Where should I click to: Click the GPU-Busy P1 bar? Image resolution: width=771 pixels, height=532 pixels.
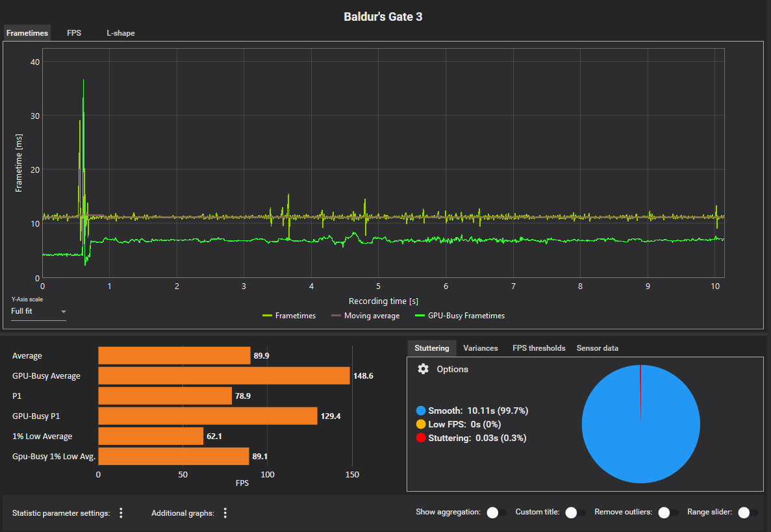(x=207, y=416)
